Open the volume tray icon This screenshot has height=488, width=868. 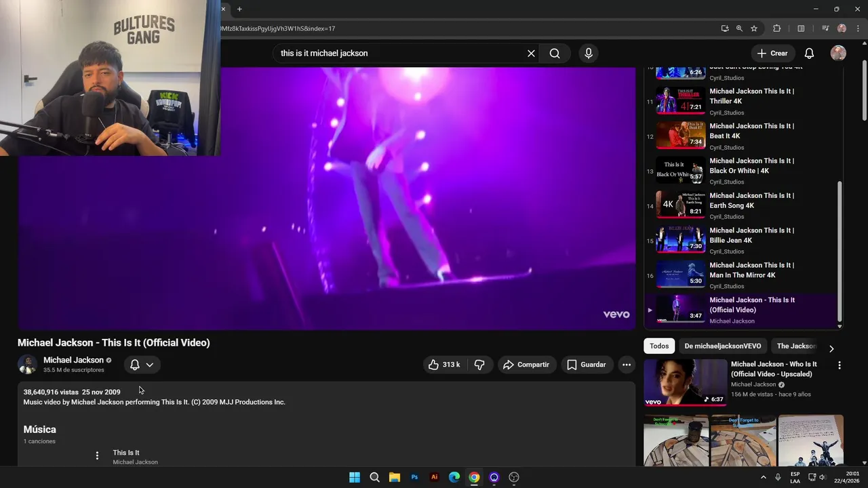(823, 477)
